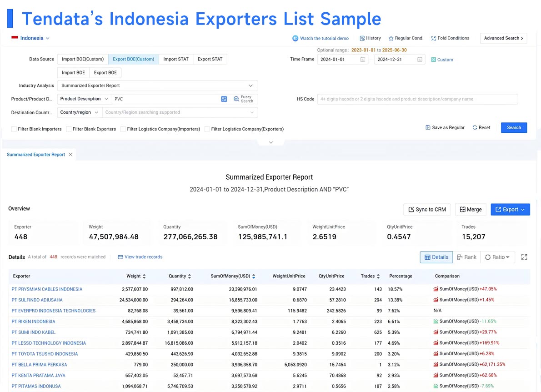Click the Fold Conditions icon
The width and height of the screenshot is (541, 392).
(434, 38)
